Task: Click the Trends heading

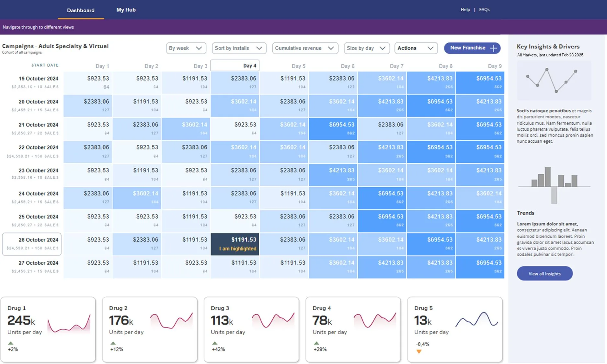Action: click(525, 213)
